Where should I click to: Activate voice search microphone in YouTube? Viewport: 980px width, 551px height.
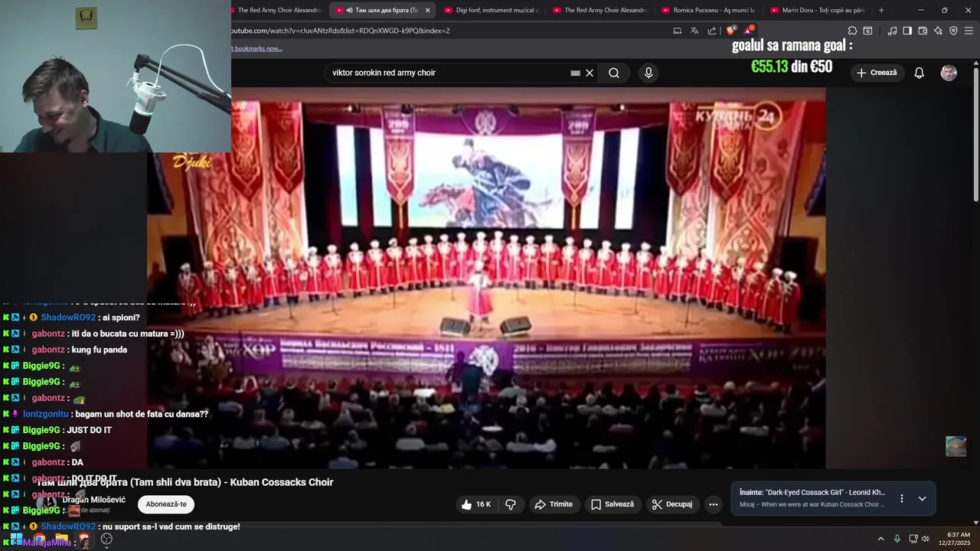[x=648, y=73]
